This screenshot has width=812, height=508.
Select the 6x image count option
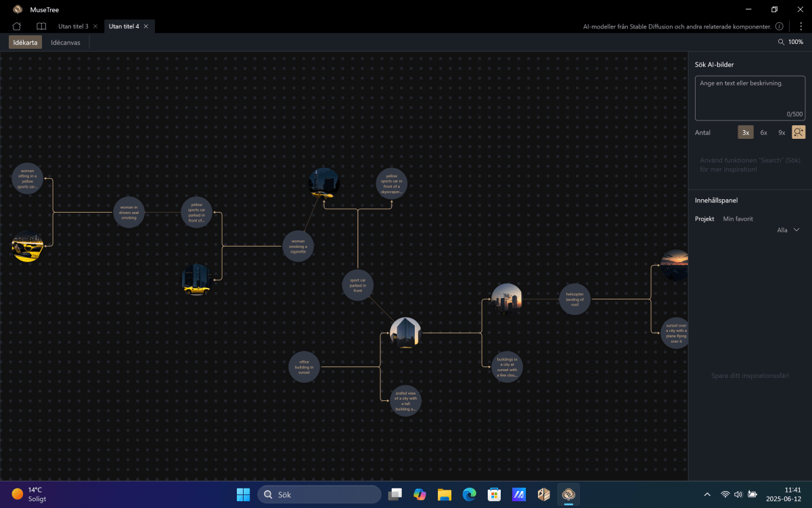coord(763,133)
